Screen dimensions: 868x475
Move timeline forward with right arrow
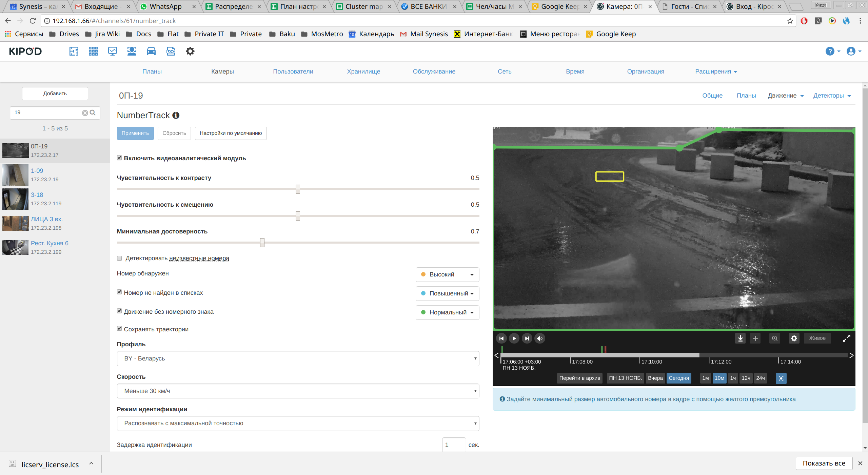[851, 355]
